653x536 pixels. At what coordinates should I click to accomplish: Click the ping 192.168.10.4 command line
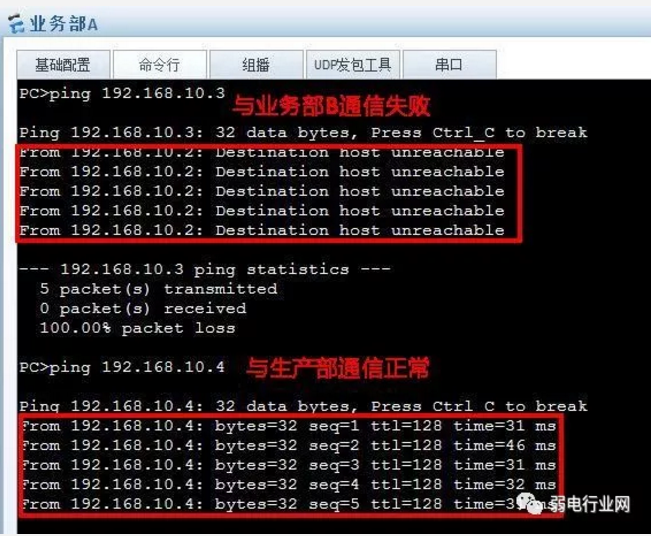[122, 367]
